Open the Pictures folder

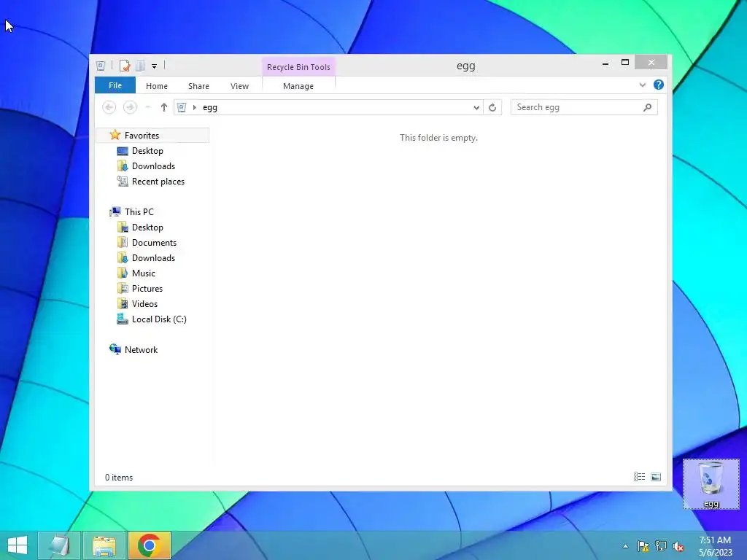click(x=147, y=289)
